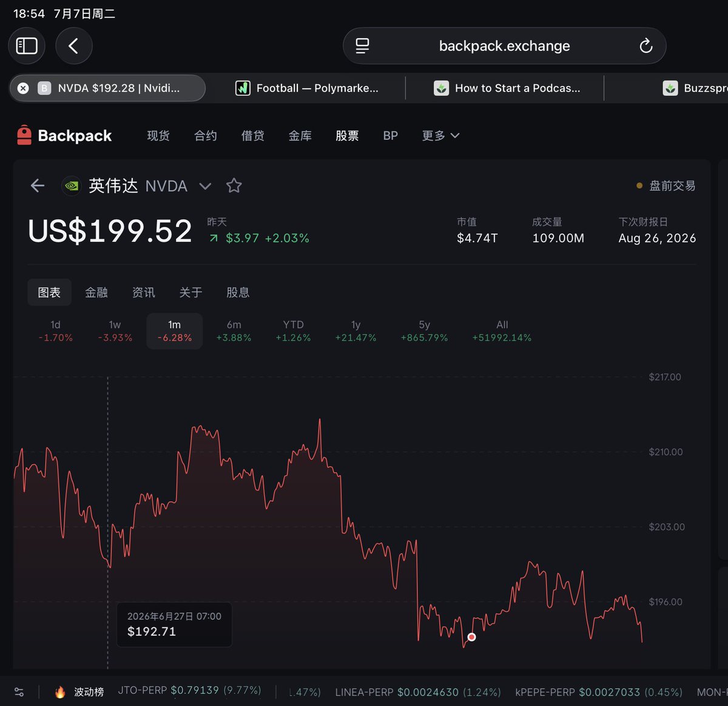This screenshot has width=728, height=706.
Task: Switch to the 股息 dividends tab
Action: coord(238,293)
